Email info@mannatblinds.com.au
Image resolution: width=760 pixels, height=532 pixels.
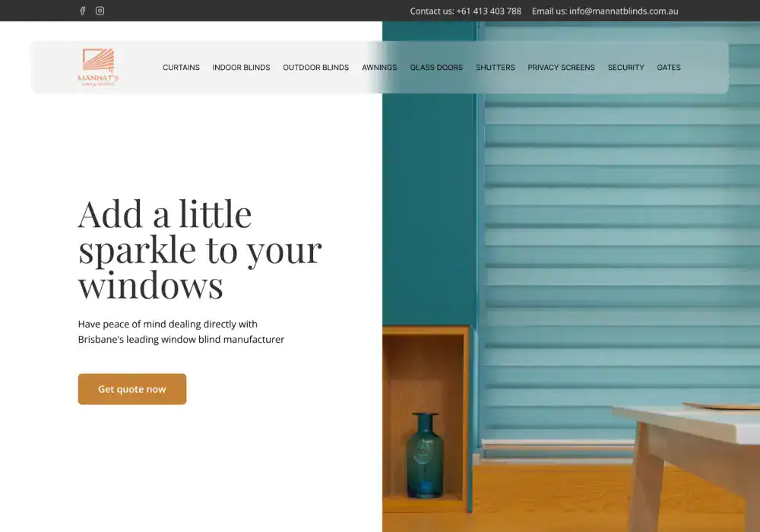point(623,11)
